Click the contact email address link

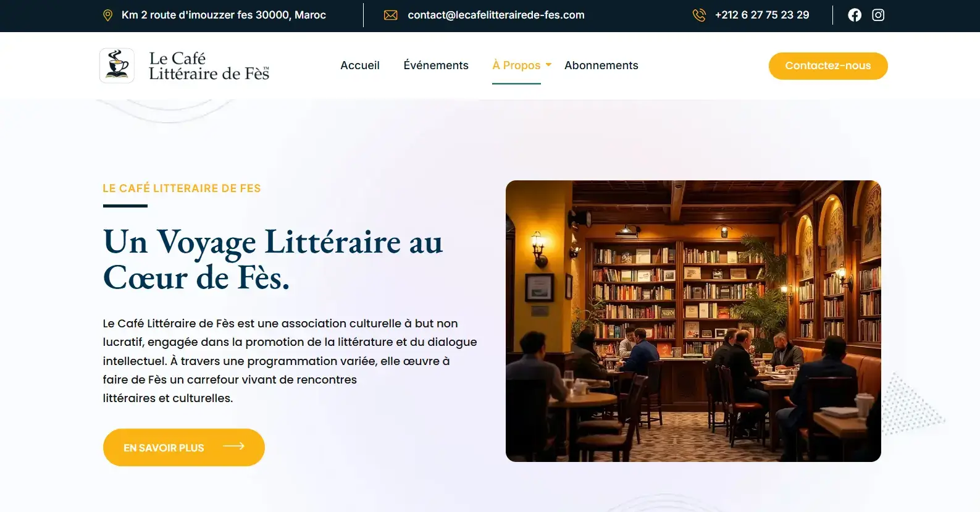click(x=496, y=15)
